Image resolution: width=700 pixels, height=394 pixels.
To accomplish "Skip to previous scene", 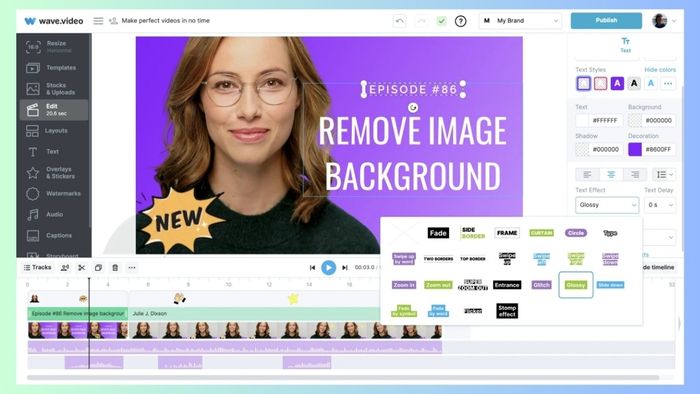I will [312, 268].
